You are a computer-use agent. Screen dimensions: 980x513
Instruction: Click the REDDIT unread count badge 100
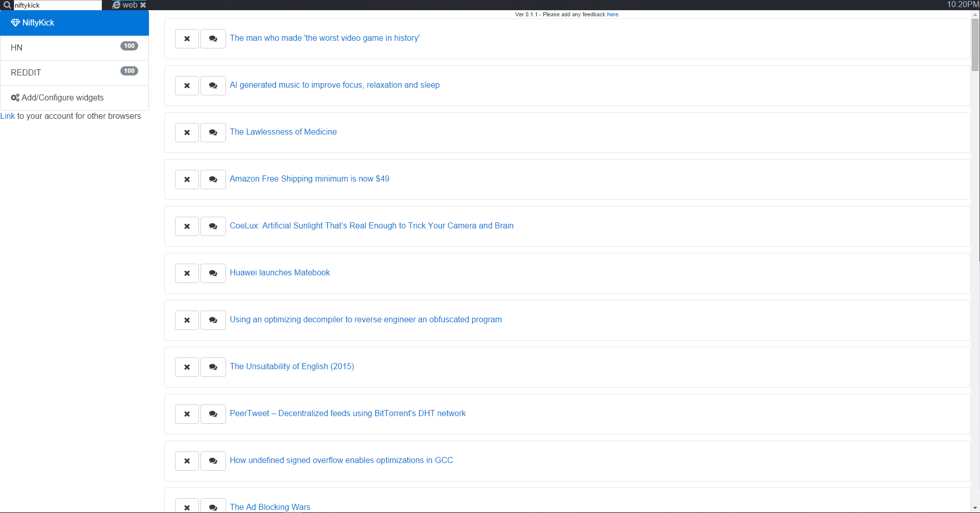coord(129,71)
